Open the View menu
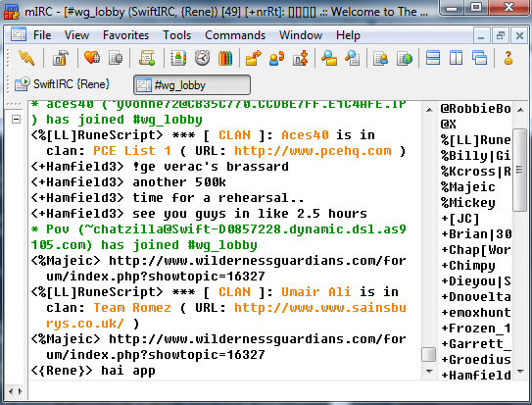 click(x=76, y=35)
